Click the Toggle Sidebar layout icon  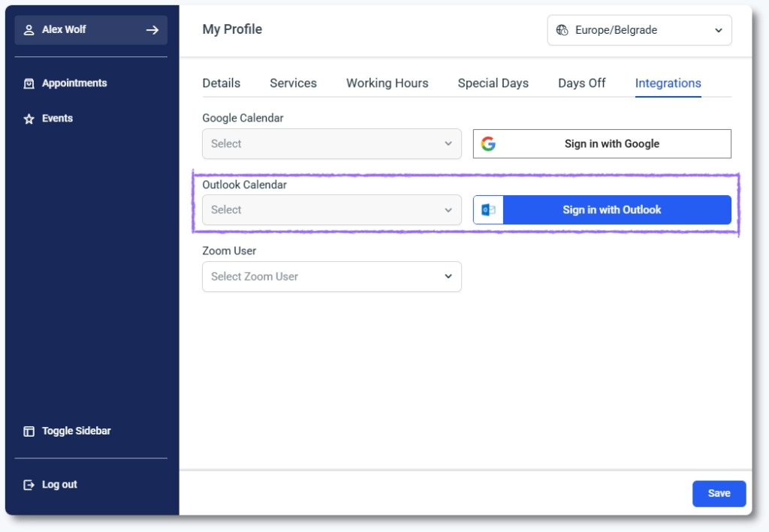(x=29, y=431)
